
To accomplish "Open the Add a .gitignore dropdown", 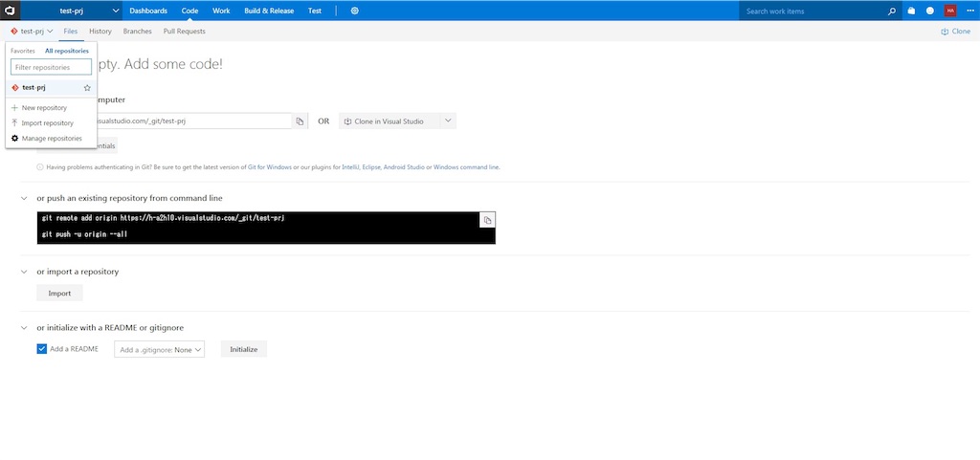I will (x=160, y=349).
